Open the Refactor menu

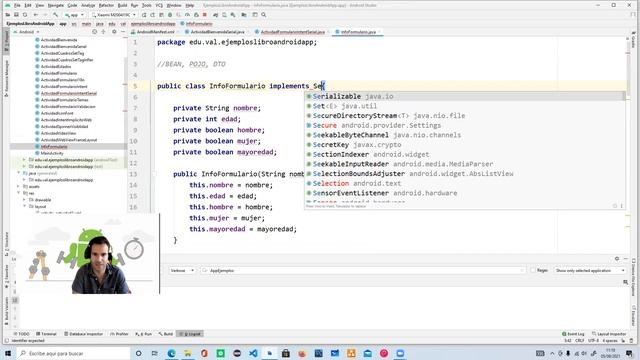pos(106,5)
